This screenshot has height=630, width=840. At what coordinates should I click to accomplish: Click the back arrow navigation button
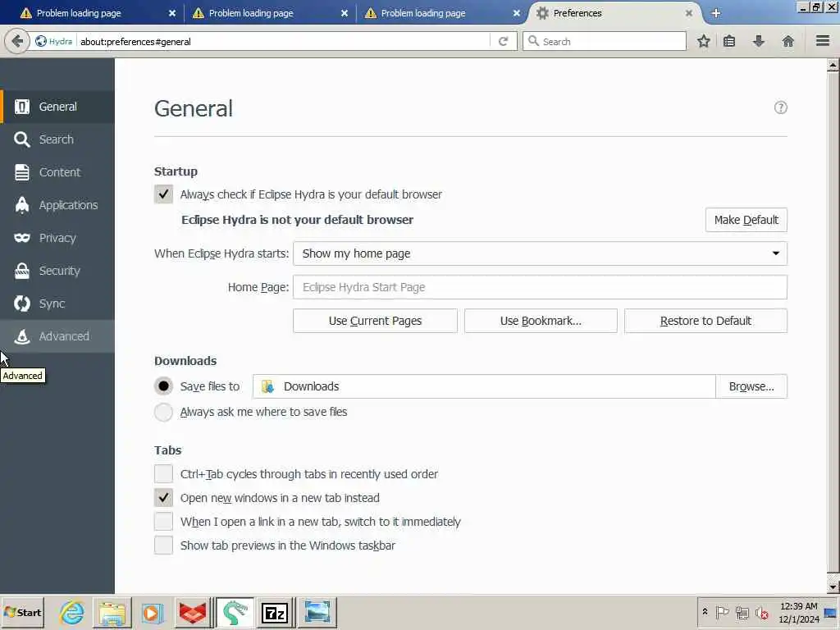coord(17,41)
